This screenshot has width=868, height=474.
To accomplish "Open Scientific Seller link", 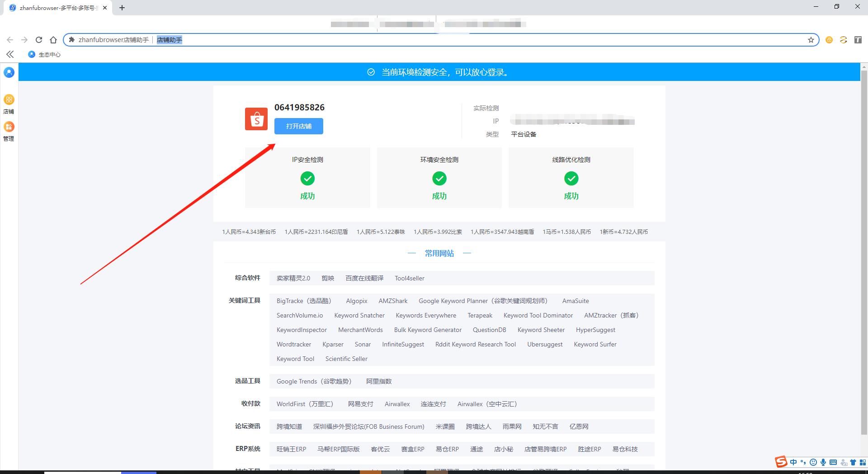I will [x=346, y=359].
